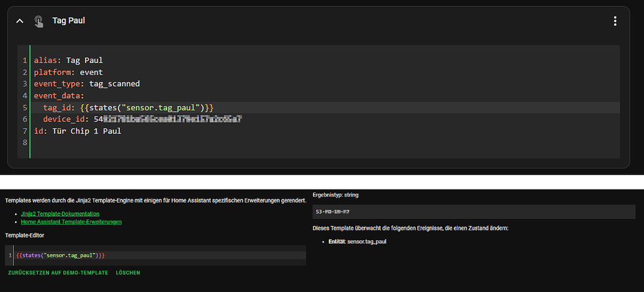Screen dimensions: 644x292
Task: Click the event_type: tag_scanned line
Action: [87, 84]
